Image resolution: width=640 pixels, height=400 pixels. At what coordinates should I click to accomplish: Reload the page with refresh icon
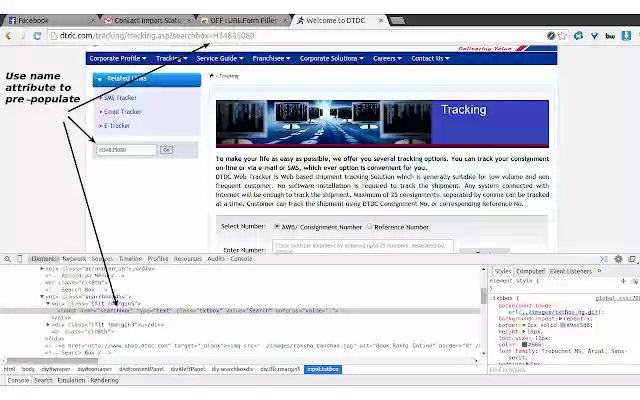coord(37,36)
